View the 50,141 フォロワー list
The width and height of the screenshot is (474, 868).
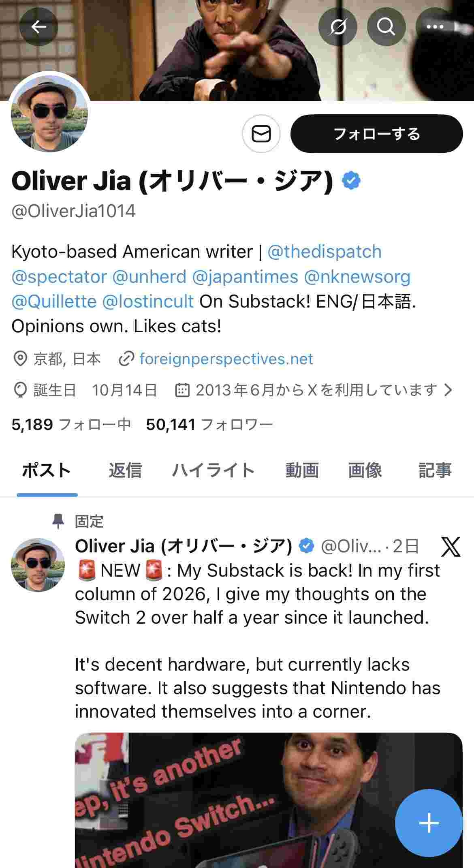point(209,425)
